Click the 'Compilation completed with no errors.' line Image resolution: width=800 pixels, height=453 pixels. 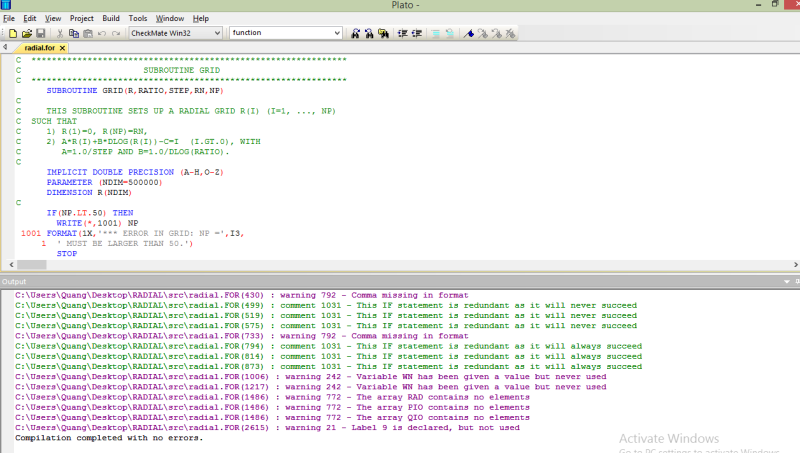click(x=109, y=438)
